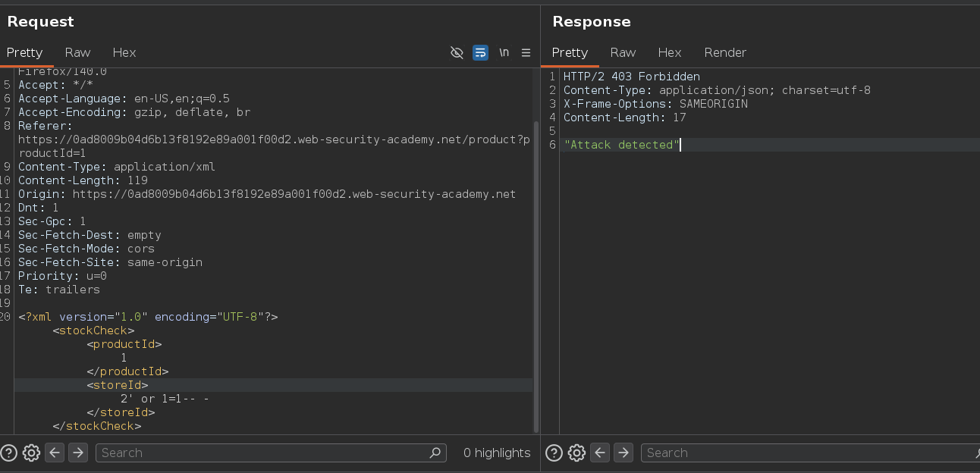The height and width of the screenshot is (473, 980).
Task: Click the Request editor vertical scrollbar
Action: tap(536, 277)
